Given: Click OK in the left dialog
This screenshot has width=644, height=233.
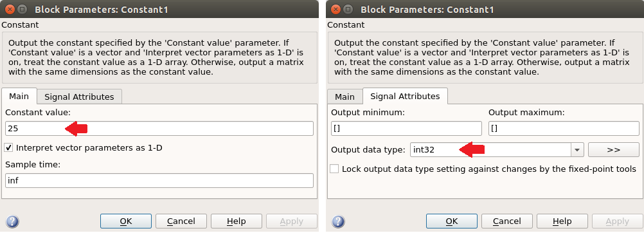Looking at the screenshot, I should 126,221.
